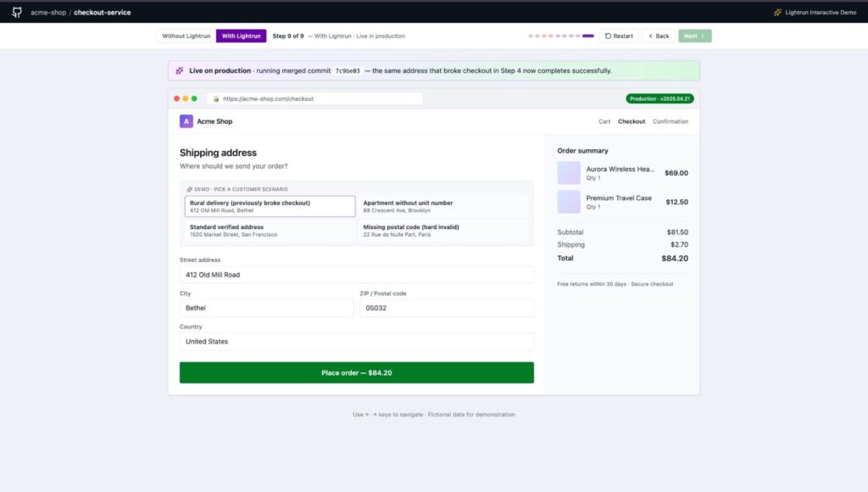Choose Apartment without unit number scenario

[x=443, y=206]
